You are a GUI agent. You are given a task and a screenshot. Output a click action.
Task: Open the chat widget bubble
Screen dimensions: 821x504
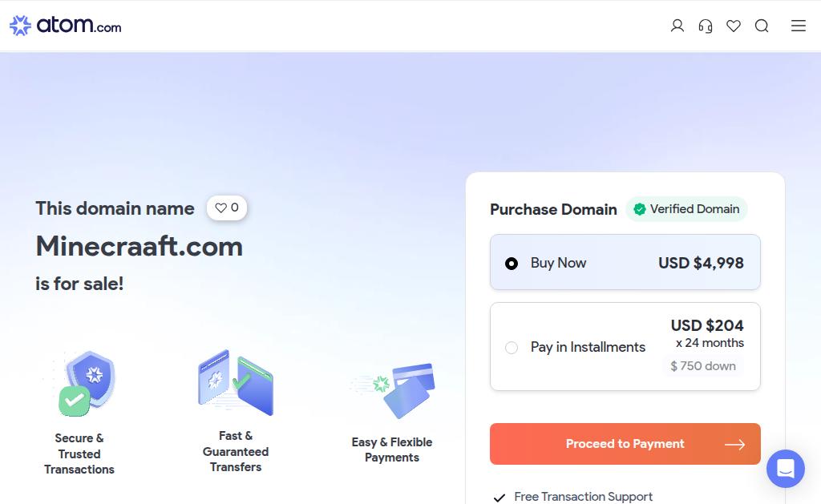pos(786,469)
